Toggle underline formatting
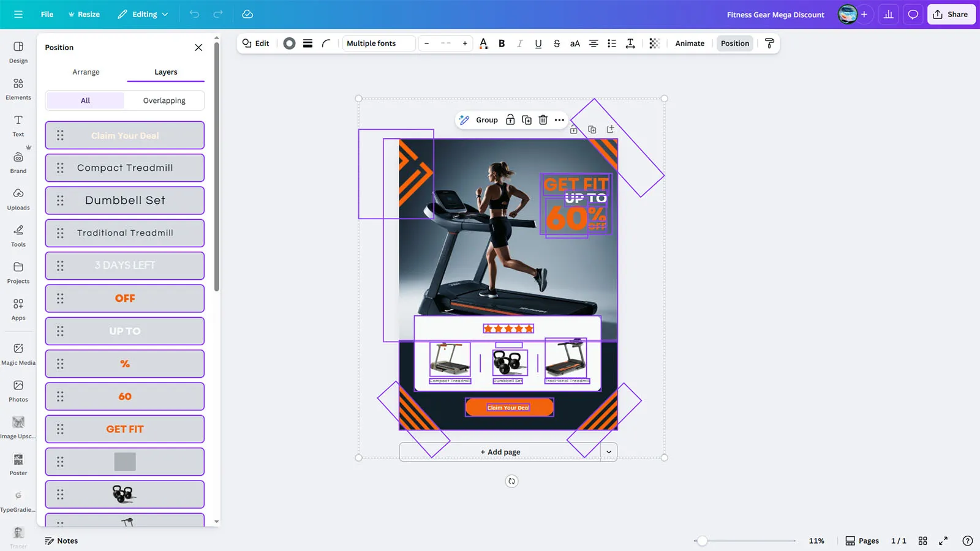The image size is (980, 551). [538, 43]
